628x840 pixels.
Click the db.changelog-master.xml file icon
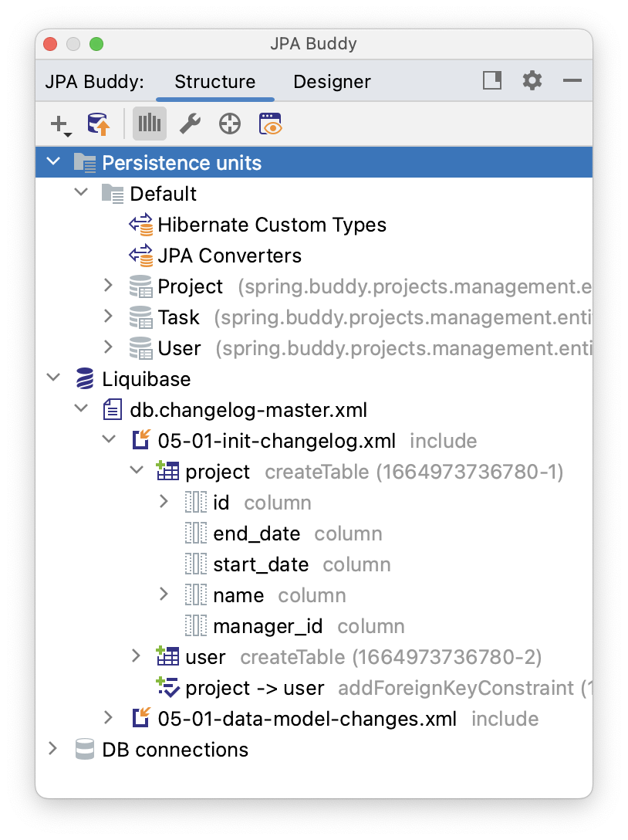click(x=113, y=410)
